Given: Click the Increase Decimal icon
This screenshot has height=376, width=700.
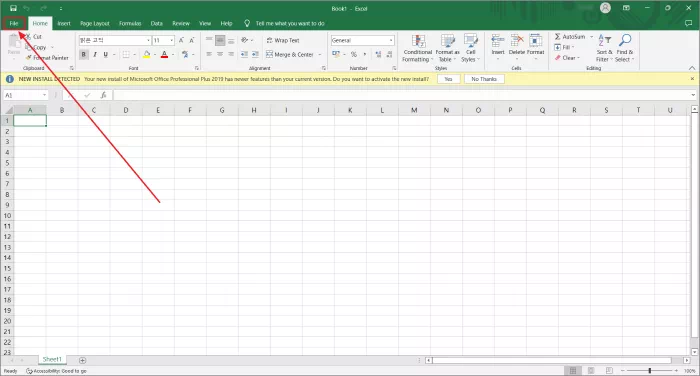Looking at the screenshot, I should pos(379,54).
